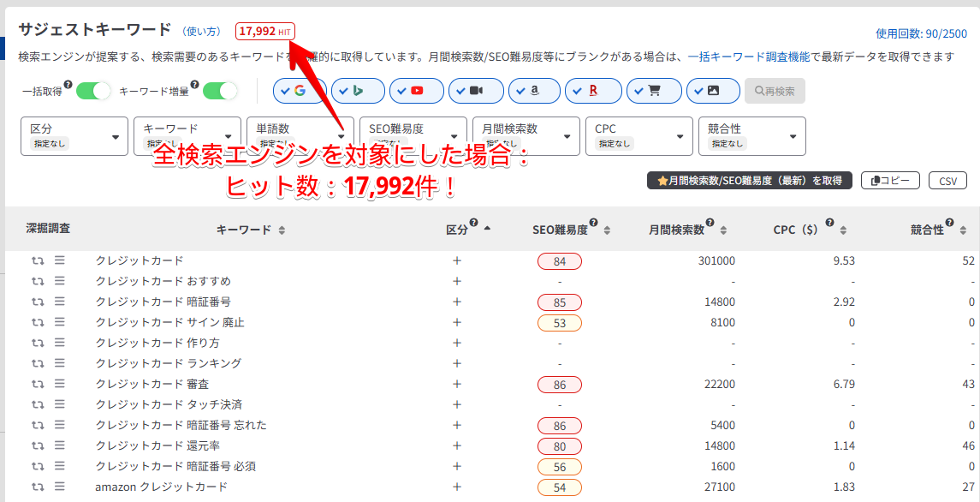Open the list menu icon for amazon クレジットカード
This screenshot has width=980, height=502.
coord(60,487)
